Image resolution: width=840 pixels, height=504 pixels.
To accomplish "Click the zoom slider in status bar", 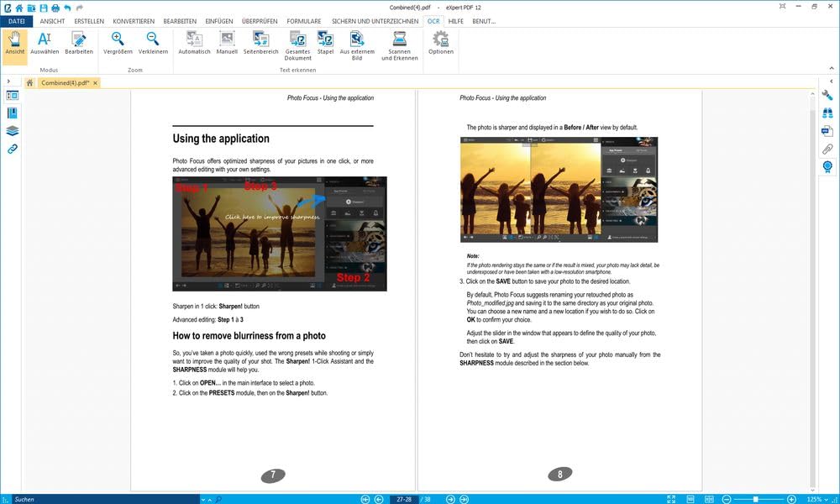I will click(756, 499).
